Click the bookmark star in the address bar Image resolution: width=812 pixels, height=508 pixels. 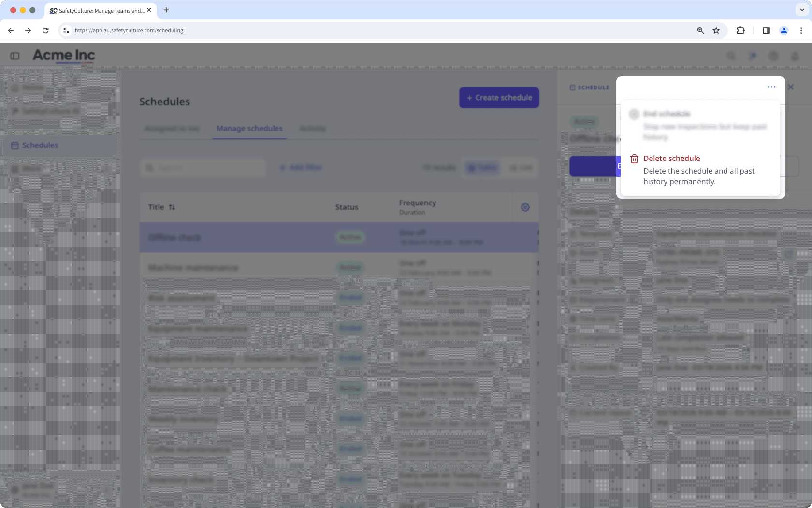[x=716, y=30]
